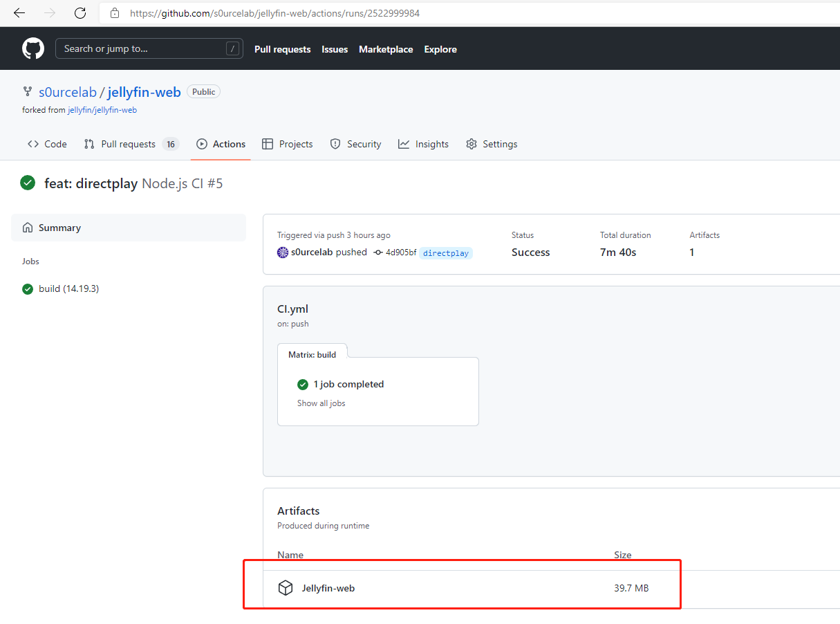
Task: Open the Insights tab
Action: [424, 144]
